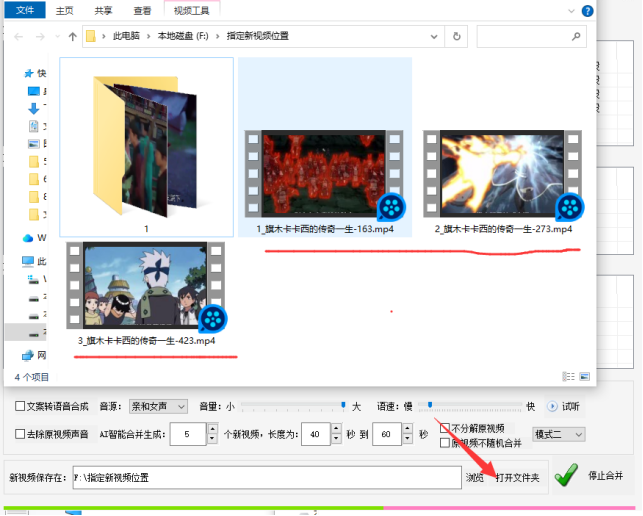The width and height of the screenshot is (643, 516).
Task: Increase the 40 seconds stepper
Action: 336,429
